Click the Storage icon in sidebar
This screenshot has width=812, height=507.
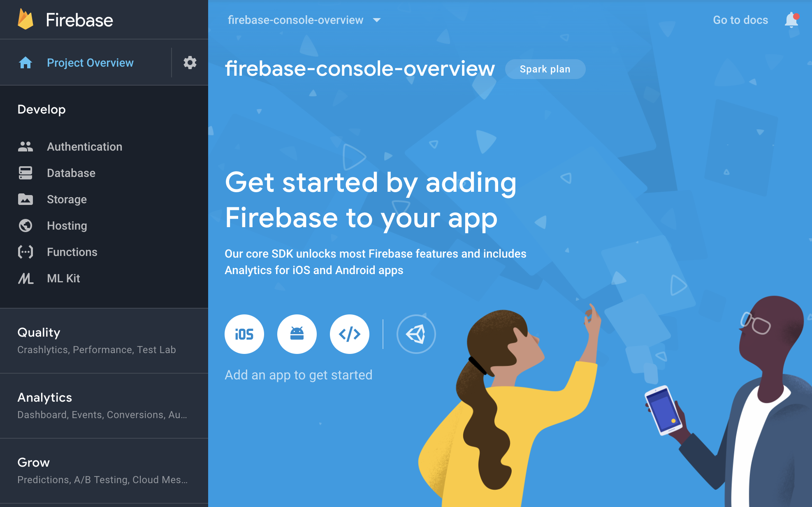25,199
